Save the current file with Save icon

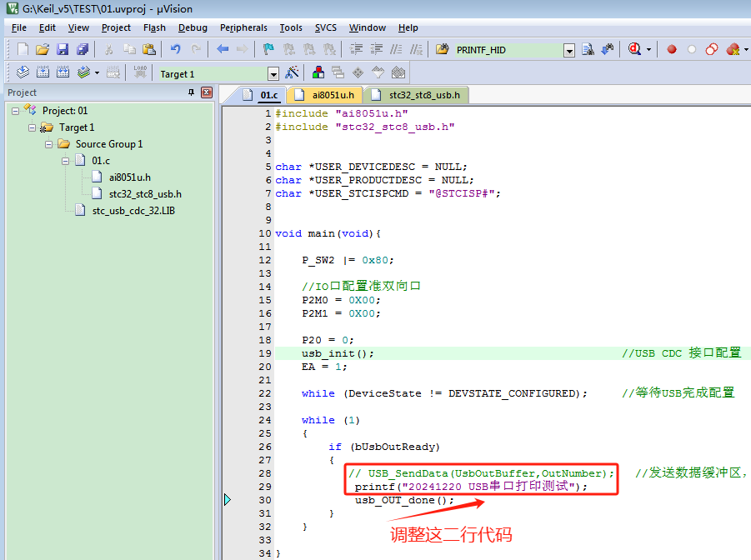(63, 49)
